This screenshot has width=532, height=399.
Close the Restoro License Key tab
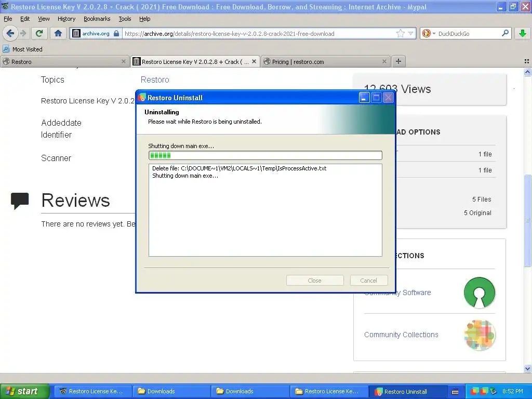tap(254, 61)
